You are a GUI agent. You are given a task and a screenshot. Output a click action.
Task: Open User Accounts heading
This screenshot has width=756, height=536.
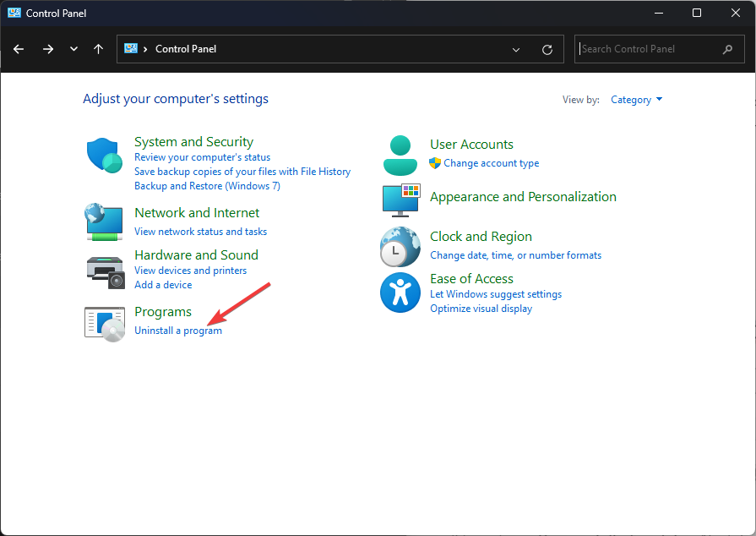click(x=471, y=145)
